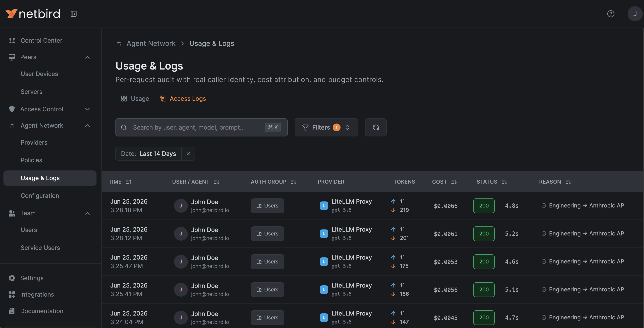Click the Team people icon
The image size is (644, 328).
tap(12, 213)
